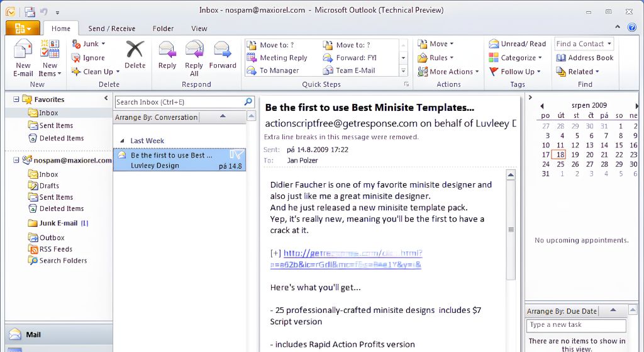Viewport: 644px width, 352px height.
Task: Open More Actions menu
Action: 448,72
